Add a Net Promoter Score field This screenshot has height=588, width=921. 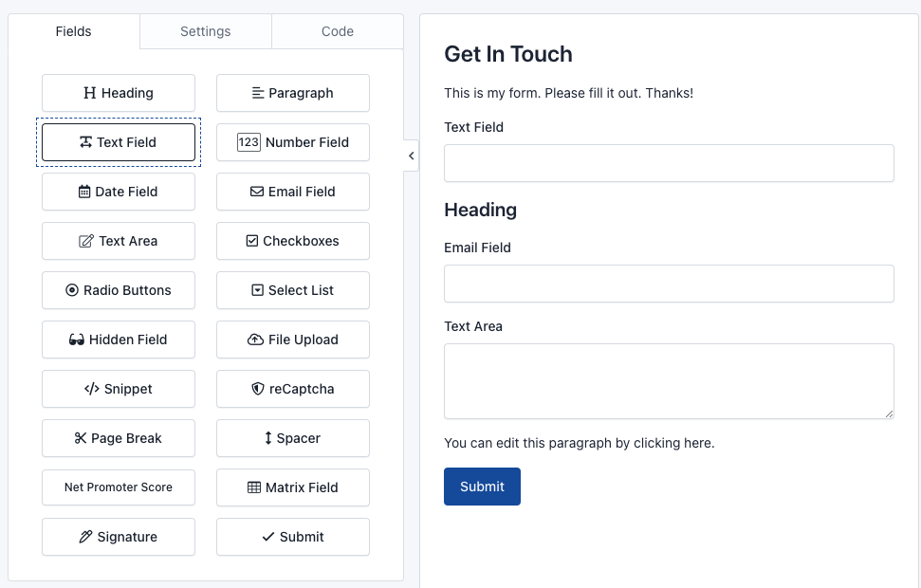pos(119,487)
